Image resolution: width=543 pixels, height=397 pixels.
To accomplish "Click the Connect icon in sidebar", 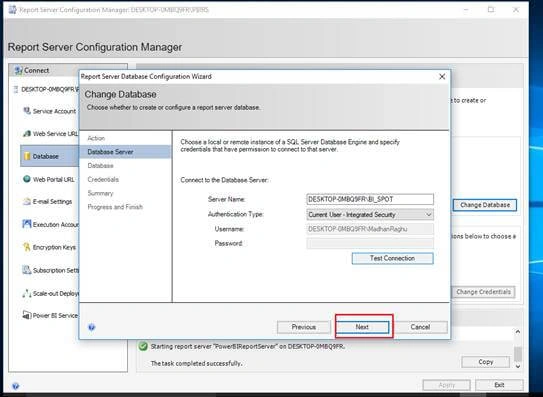I will click(18, 70).
